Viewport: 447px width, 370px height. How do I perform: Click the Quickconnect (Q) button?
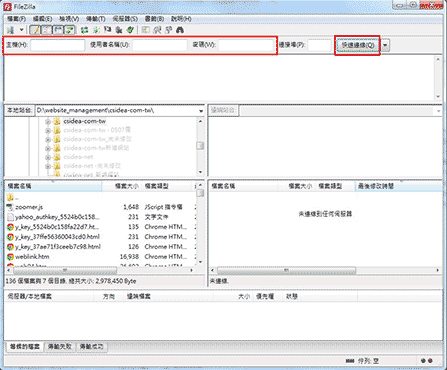(358, 45)
